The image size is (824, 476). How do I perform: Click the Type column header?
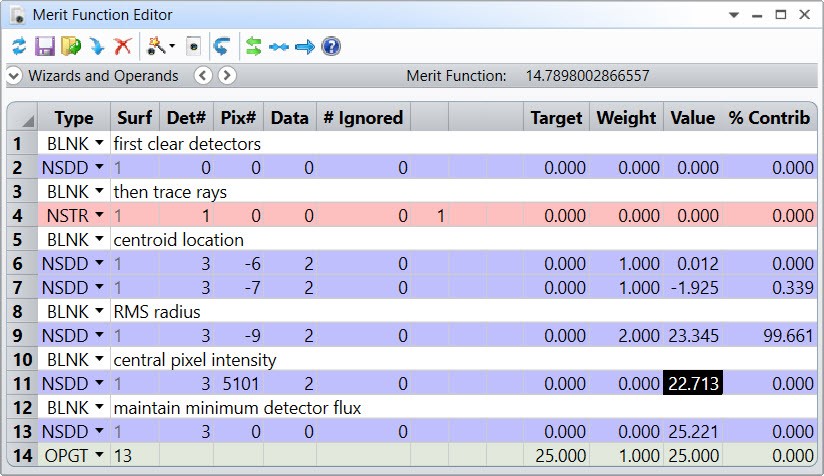pos(74,117)
